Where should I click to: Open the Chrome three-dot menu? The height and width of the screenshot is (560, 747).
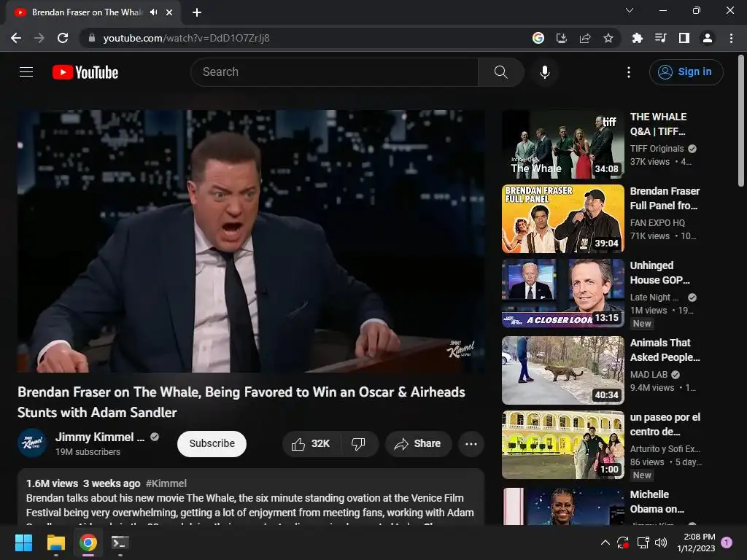pyautogui.click(x=731, y=38)
